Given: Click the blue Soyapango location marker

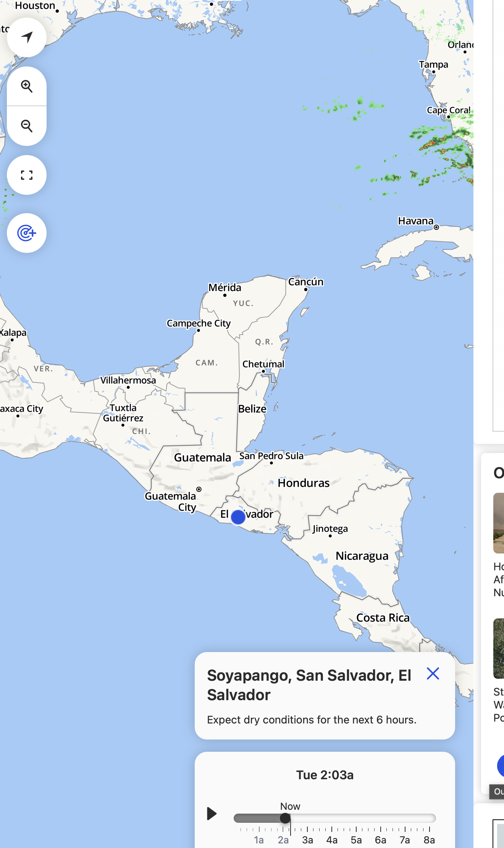Looking at the screenshot, I should pyautogui.click(x=238, y=517).
